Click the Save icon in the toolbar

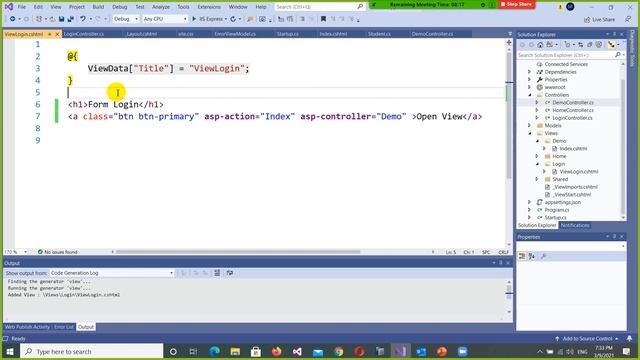point(61,19)
